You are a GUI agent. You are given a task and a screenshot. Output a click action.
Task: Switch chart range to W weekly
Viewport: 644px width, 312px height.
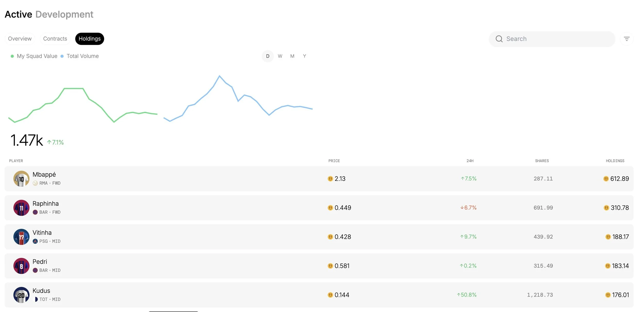tap(280, 56)
